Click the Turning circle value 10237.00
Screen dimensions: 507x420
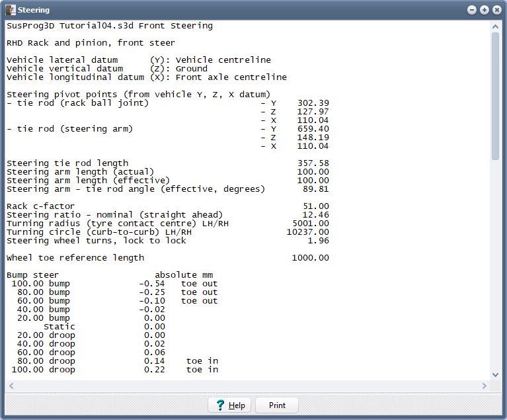[307, 232]
